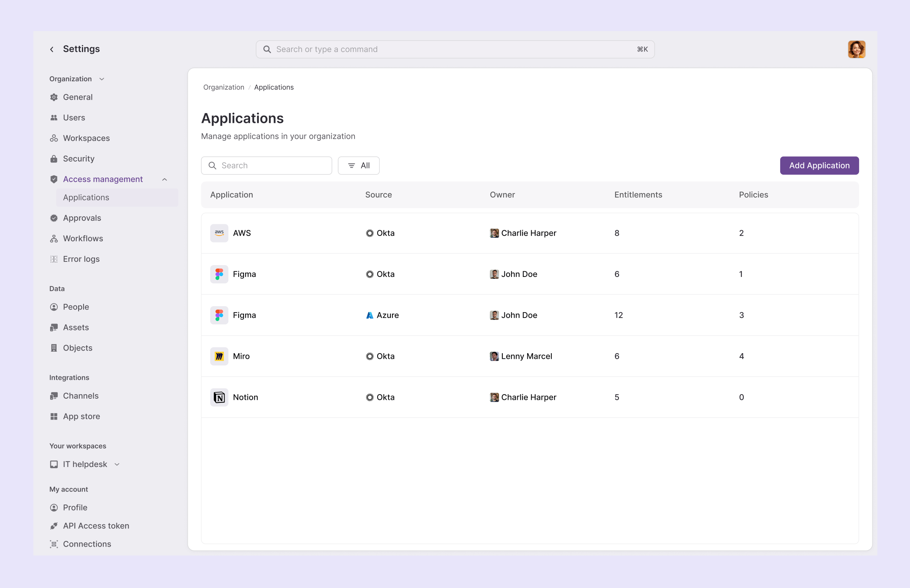Click the API Access token rocket icon

(54, 526)
